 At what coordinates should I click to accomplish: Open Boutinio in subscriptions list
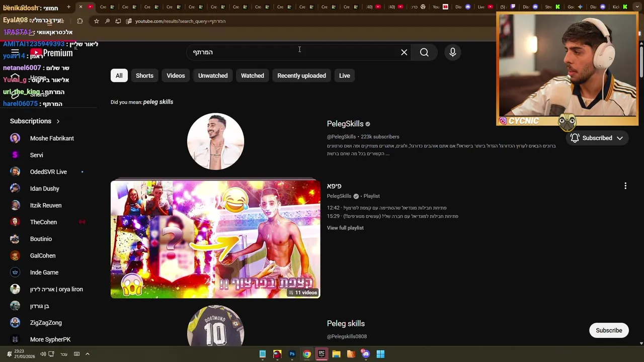point(41,239)
